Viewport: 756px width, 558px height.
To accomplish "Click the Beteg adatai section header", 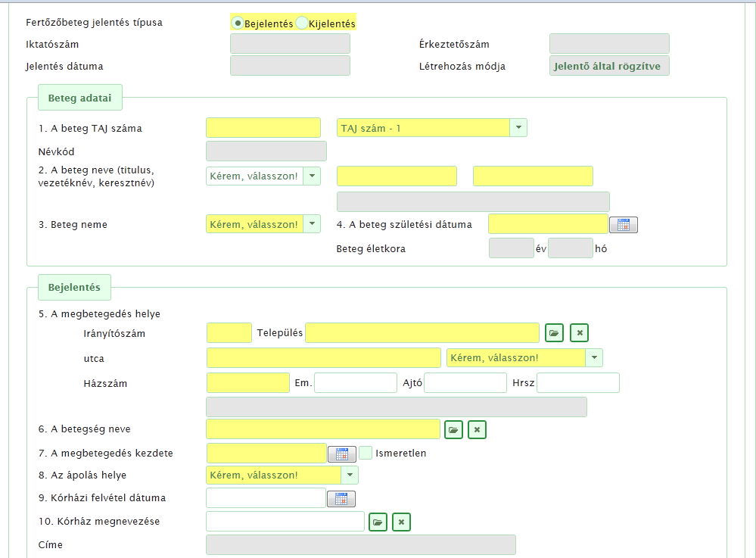I will [80, 98].
